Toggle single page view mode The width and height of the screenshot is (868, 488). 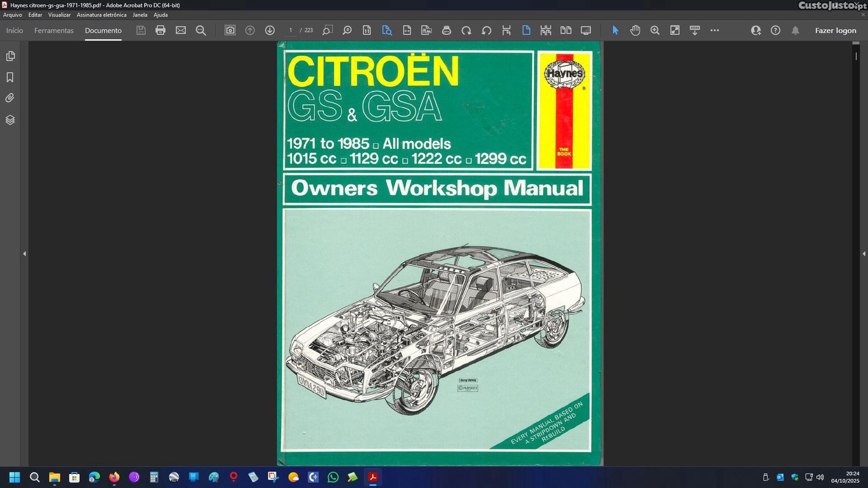526,30
